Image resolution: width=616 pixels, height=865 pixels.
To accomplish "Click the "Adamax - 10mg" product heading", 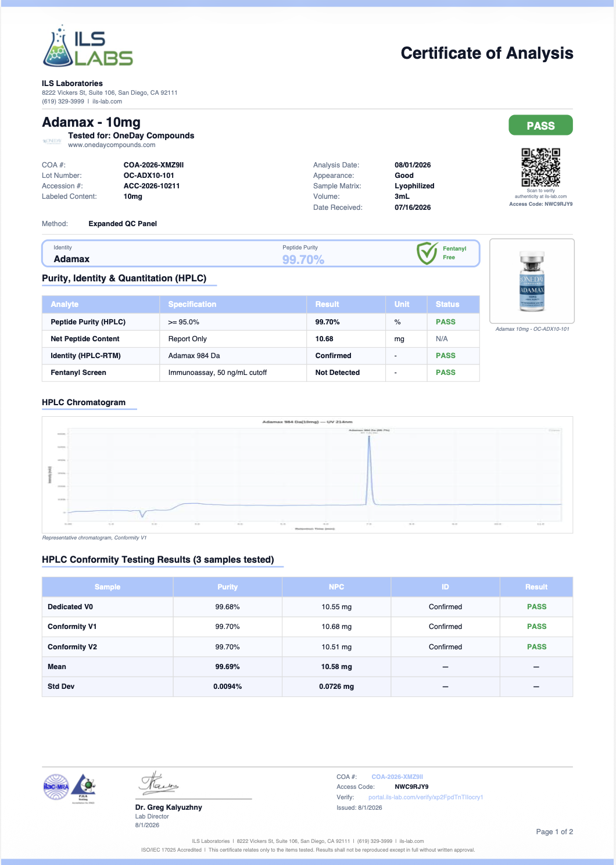I will tap(91, 122).
